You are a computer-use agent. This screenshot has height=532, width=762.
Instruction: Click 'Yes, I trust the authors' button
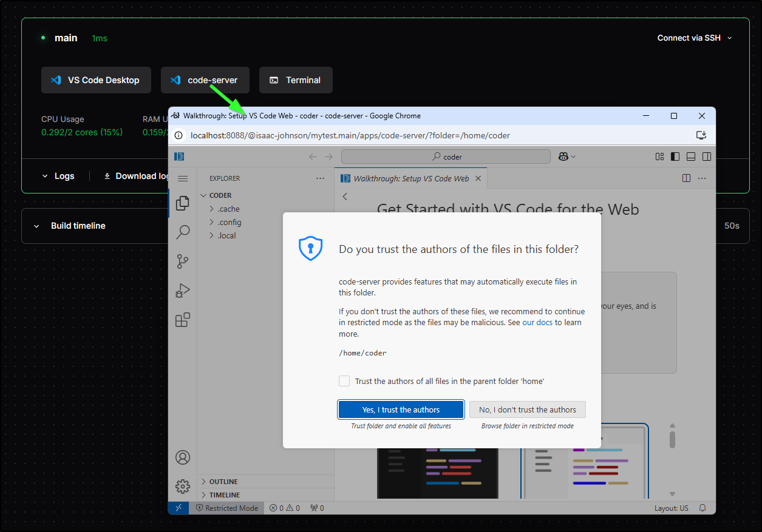pos(401,409)
